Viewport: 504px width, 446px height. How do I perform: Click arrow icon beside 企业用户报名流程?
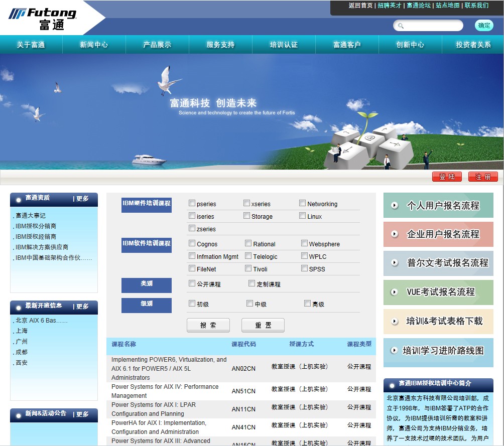(x=395, y=234)
